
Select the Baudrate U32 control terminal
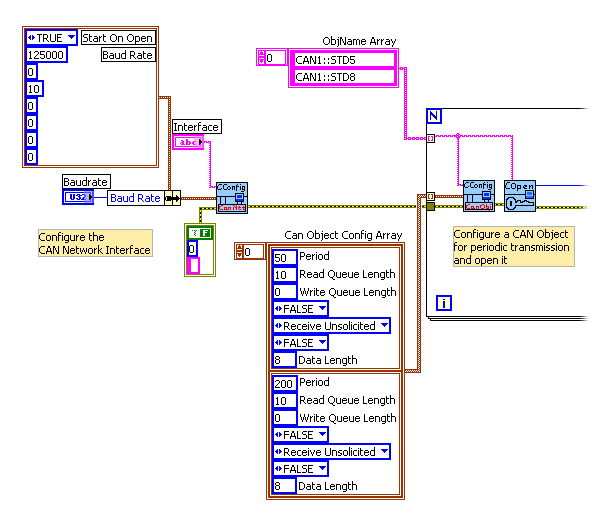tap(78, 197)
